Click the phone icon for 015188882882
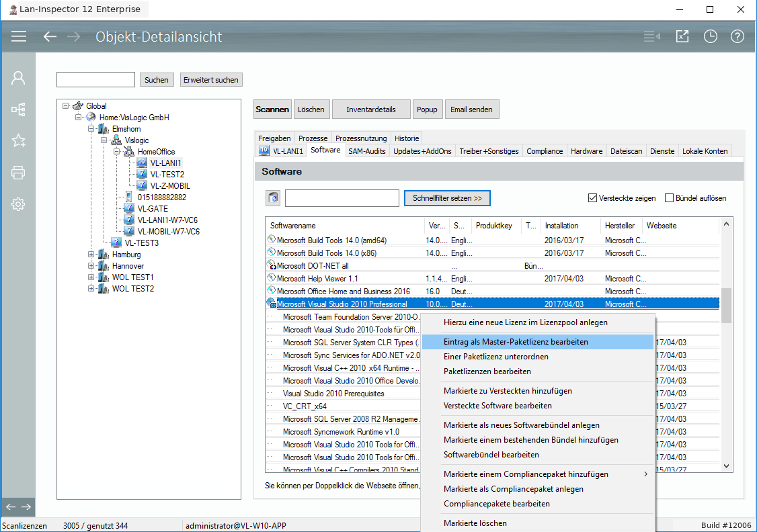 (129, 197)
